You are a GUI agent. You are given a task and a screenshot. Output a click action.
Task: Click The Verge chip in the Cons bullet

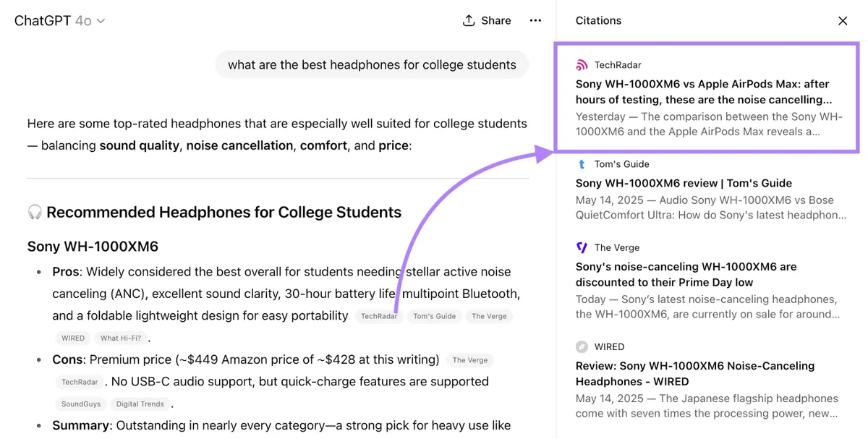[470, 360]
